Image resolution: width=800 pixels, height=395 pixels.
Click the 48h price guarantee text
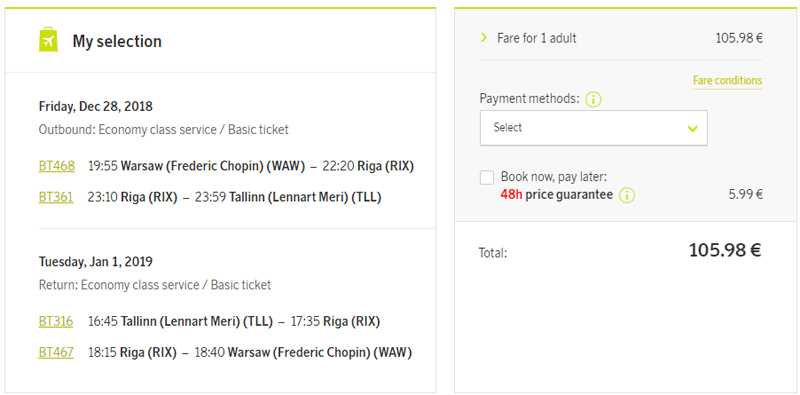click(557, 195)
